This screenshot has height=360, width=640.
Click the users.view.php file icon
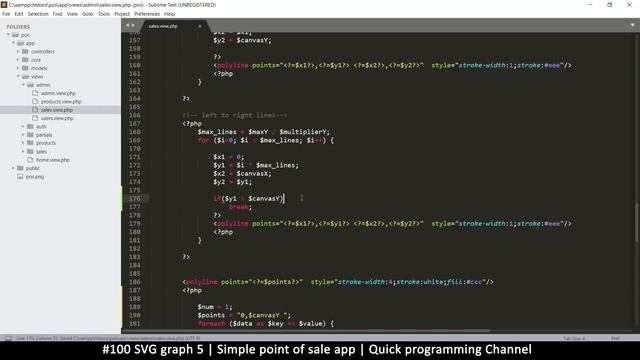click(x=35, y=118)
